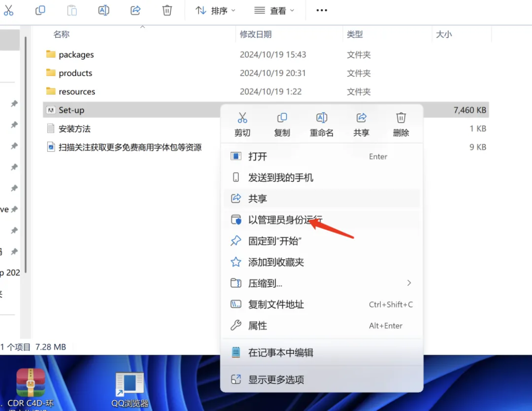Choose 属性 from context menu
This screenshot has width=532, height=411.
pyautogui.click(x=322, y=325)
